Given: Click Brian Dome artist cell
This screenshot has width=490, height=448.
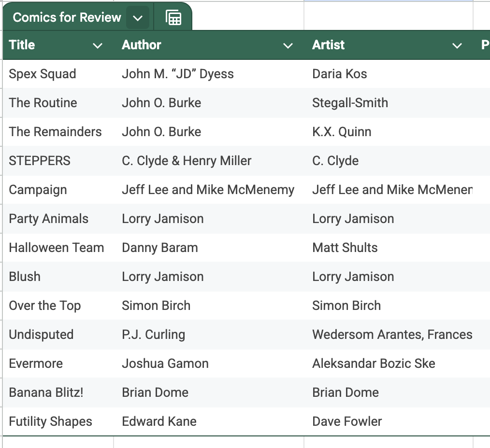Looking at the screenshot, I should (x=389, y=393).
